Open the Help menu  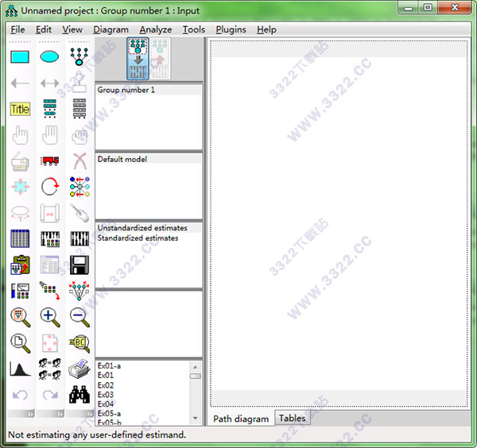tap(266, 29)
